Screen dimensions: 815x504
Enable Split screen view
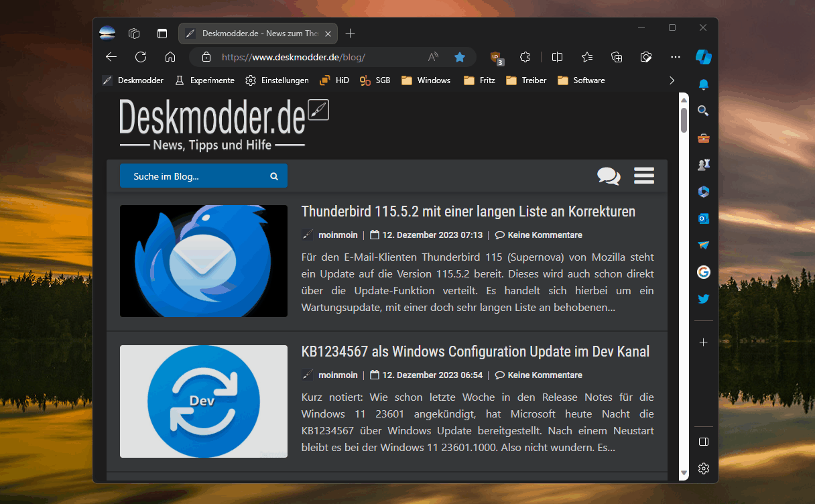coord(557,57)
